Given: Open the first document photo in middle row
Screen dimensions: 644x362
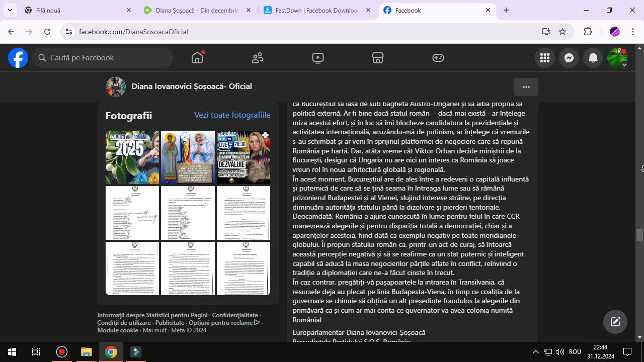Looking at the screenshot, I should click(132, 213).
